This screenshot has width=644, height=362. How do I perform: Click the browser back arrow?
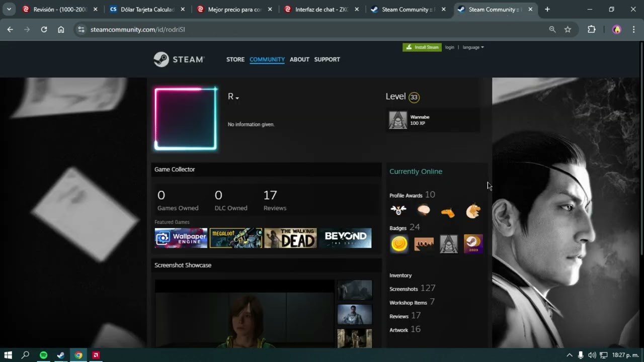point(10,30)
